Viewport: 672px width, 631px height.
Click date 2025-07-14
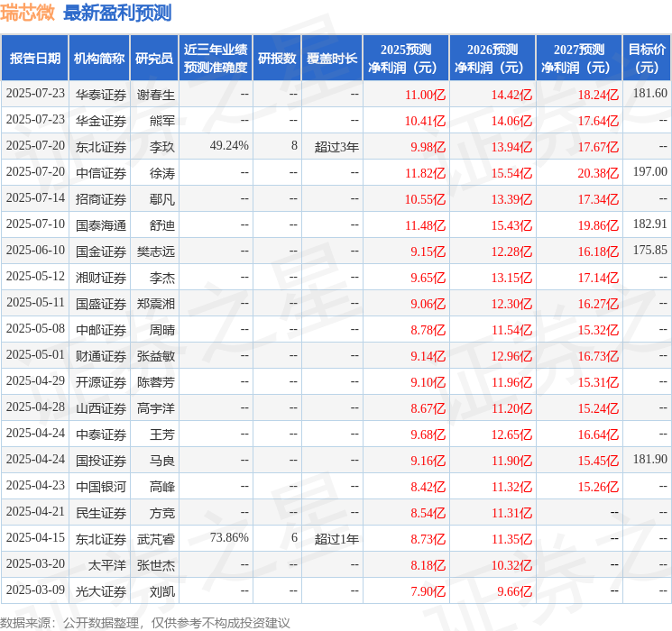click(x=35, y=198)
